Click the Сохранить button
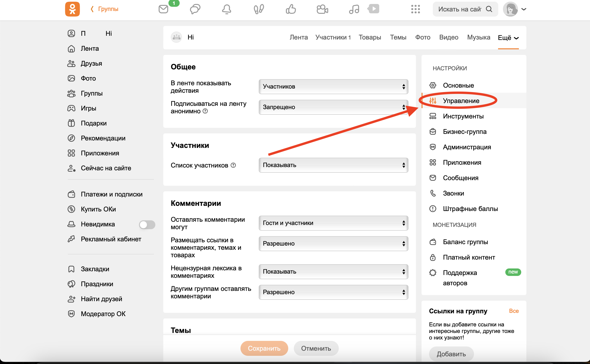Viewport: 590px width, 364px height. (264, 348)
